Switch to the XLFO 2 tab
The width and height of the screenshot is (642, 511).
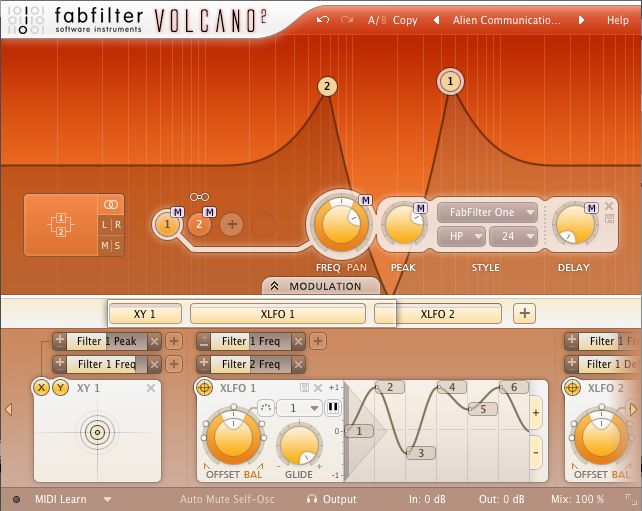click(438, 314)
